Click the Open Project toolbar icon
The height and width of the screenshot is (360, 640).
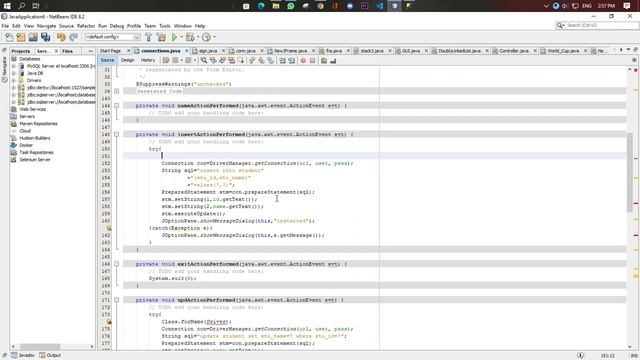coord(33,37)
